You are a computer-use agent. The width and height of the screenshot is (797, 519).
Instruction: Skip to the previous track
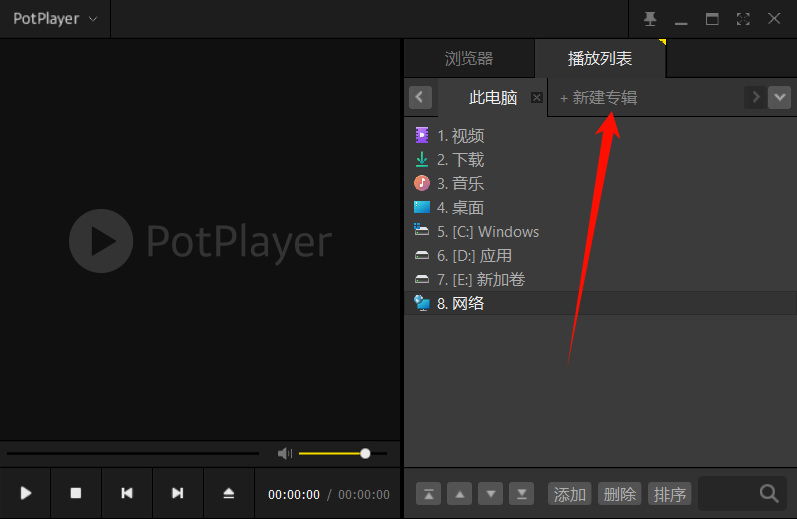(x=127, y=493)
